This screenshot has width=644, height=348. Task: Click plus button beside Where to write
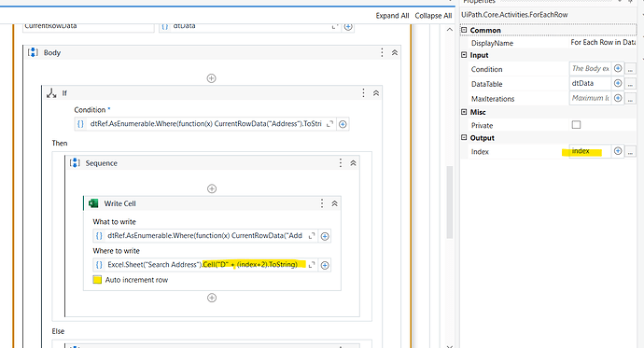[325, 265]
